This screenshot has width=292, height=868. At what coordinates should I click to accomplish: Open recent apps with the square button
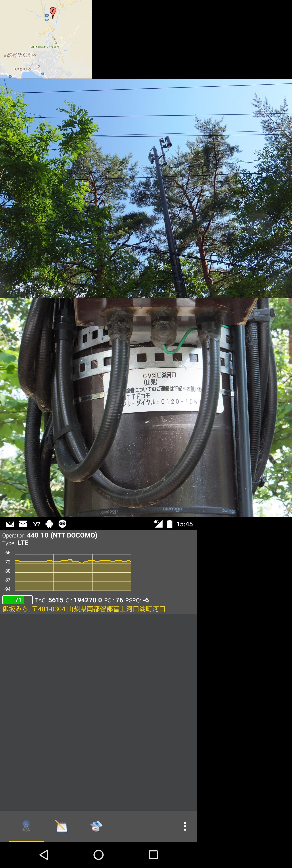(153, 854)
